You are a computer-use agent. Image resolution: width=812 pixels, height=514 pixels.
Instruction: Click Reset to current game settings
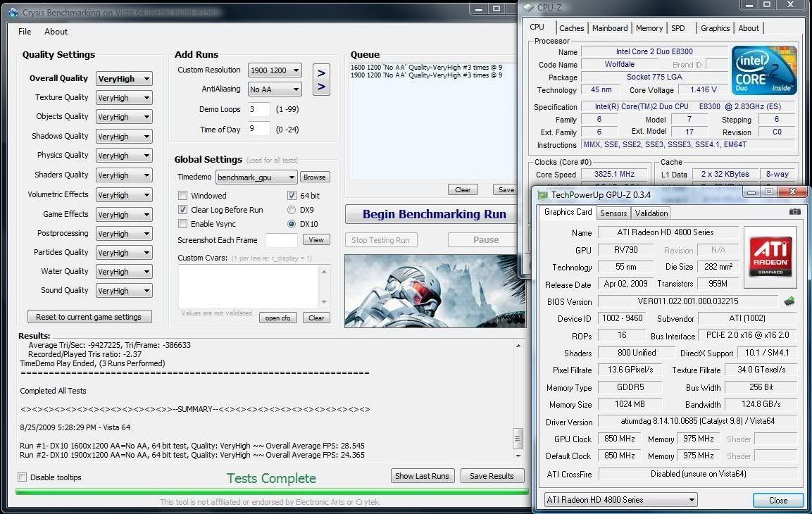point(89,316)
